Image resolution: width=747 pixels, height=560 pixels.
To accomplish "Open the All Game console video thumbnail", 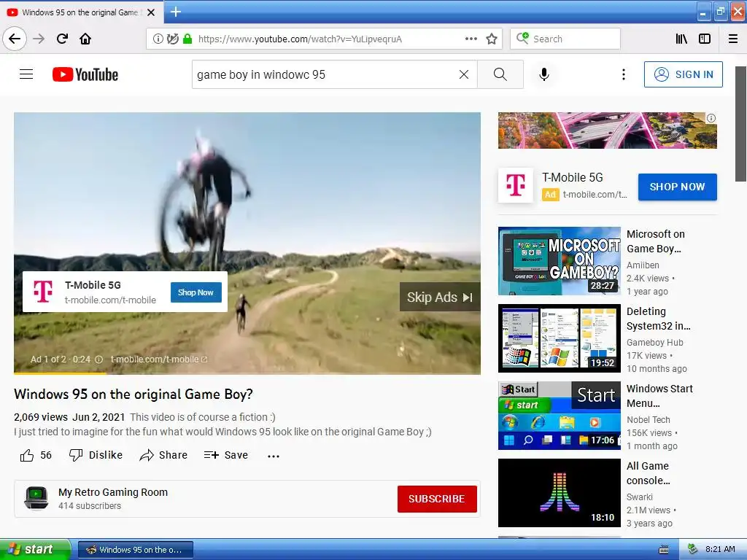I will pyautogui.click(x=560, y=492).
